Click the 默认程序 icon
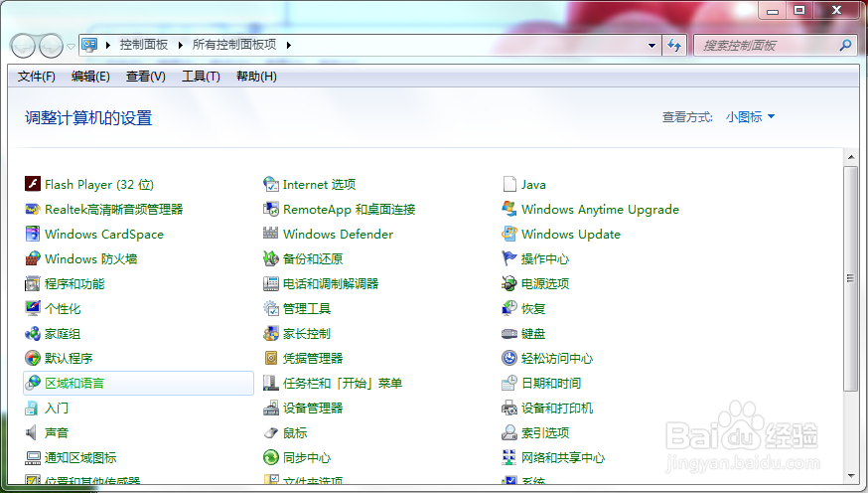This screenshot has width=868, height=493. pyautogui.click(x=33, y=358)
